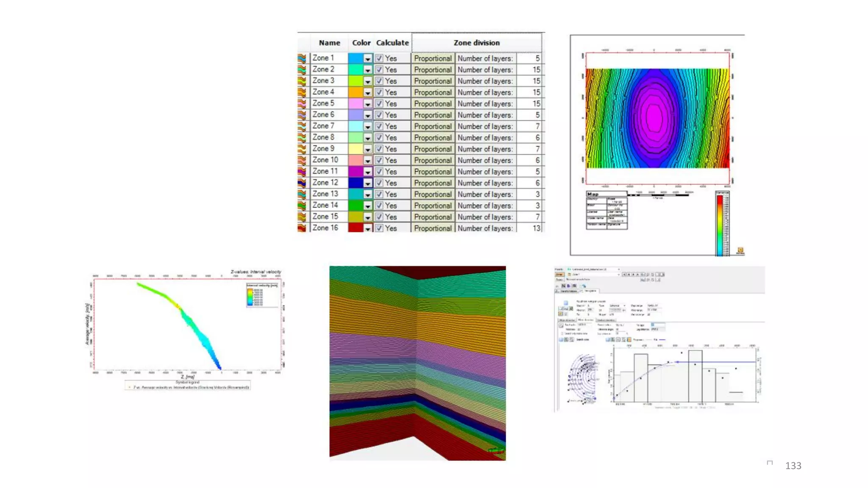Expand the color dropdown for Zone 11
Screen dimensions: 868x488
click(x=367, y=172)
